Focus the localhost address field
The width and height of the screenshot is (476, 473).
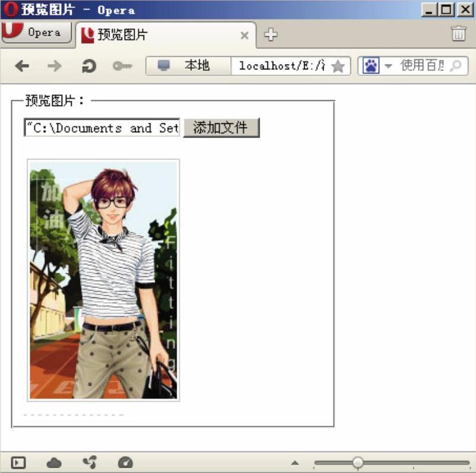282,66
